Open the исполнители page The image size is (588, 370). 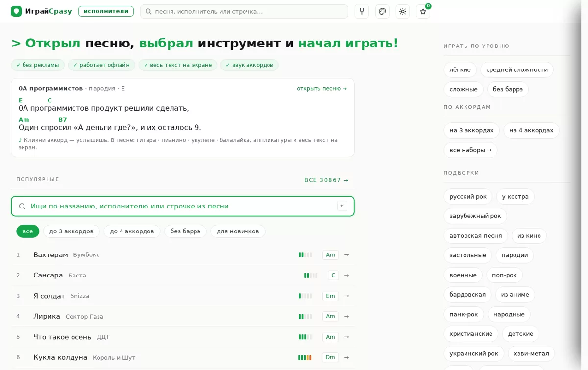(x=106, y=11)
